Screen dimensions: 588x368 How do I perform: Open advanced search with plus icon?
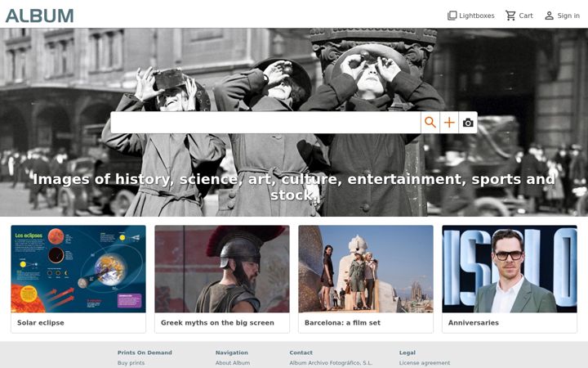(x=449, y=123)
